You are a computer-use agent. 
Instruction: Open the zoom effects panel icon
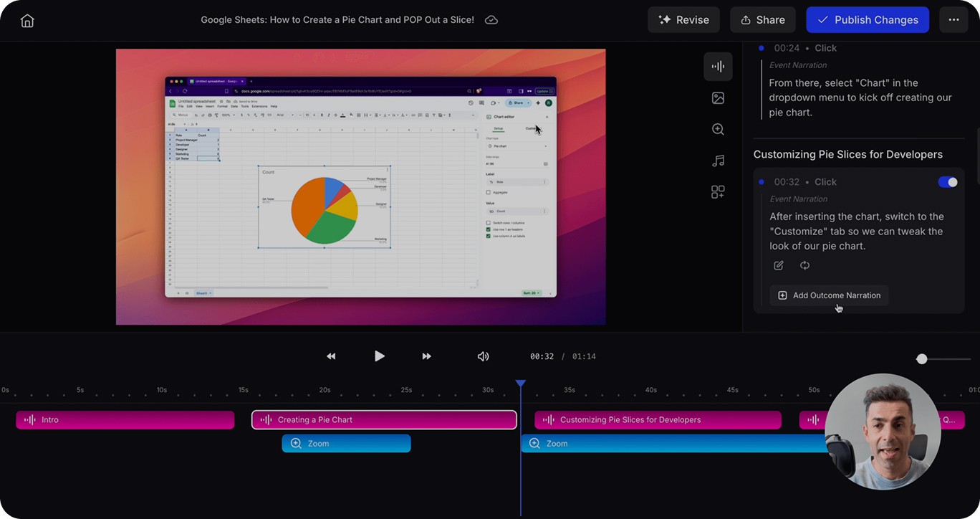pyautogui.click(x=718, y=129)
